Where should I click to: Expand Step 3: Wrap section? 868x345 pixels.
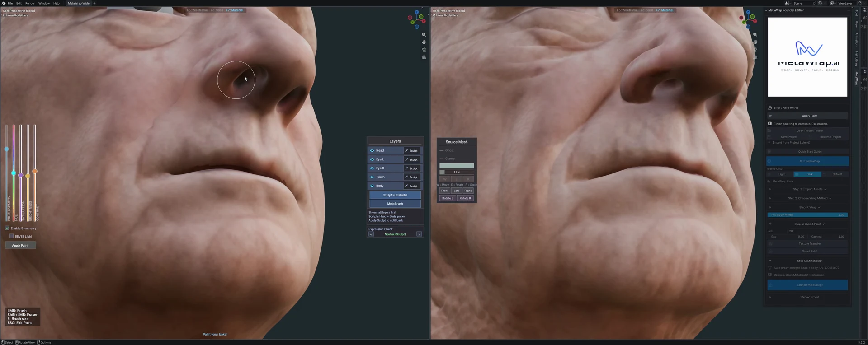809,207
